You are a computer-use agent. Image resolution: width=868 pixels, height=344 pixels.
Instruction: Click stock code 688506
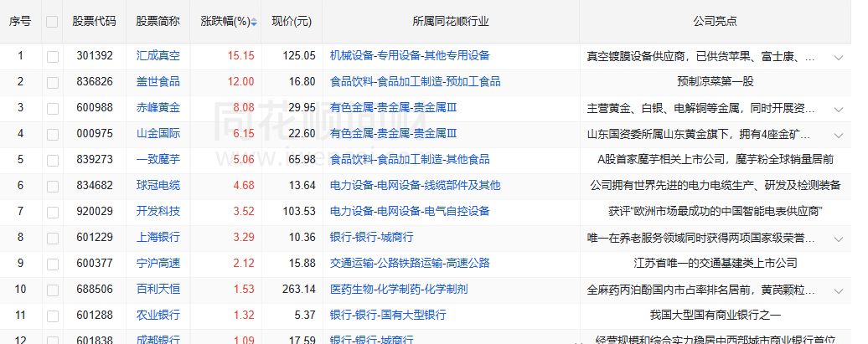coord(95,290)
